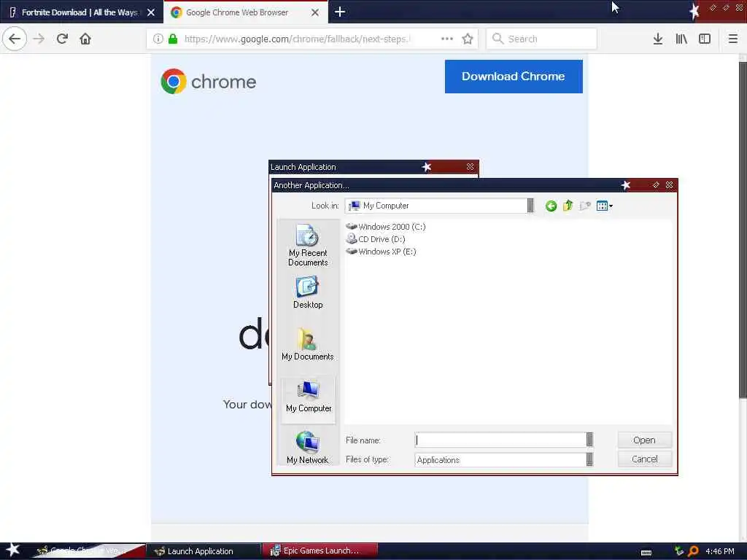The image size is (747, 560).
Task: Open the View Menu dropdown icon
Action: click(x=605, y=206)
